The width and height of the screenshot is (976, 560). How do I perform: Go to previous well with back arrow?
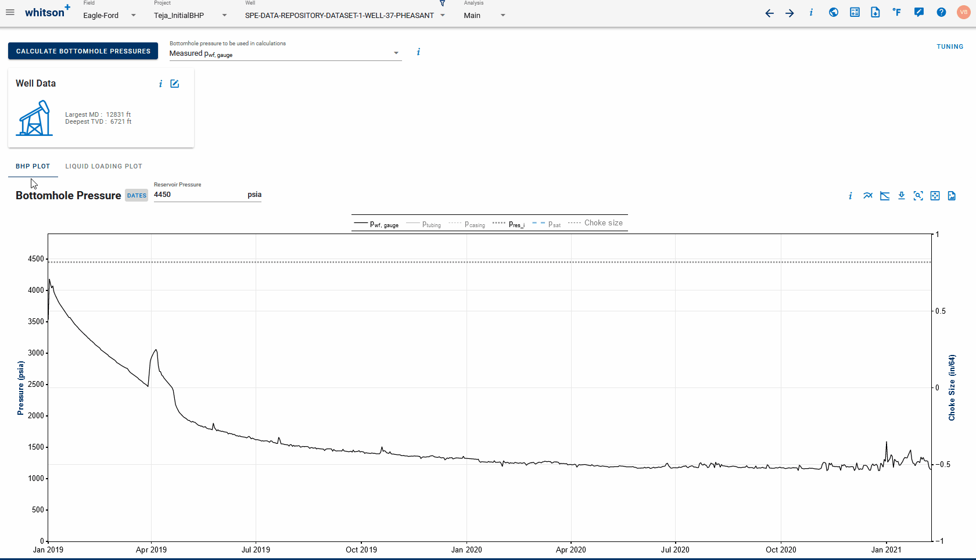pyautogui.click(x=769, y=13)
